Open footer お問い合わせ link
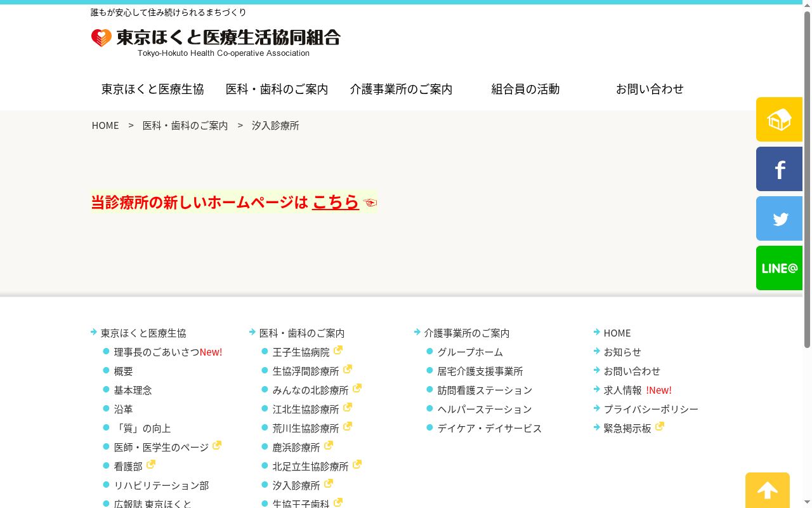This screenshot has height=508, width=812. 632,371
